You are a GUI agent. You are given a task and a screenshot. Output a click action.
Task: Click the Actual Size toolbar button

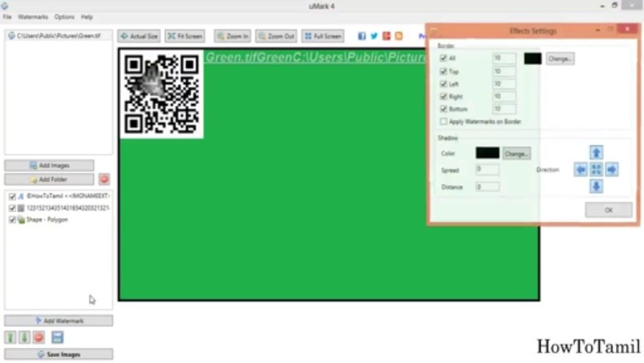pos(139,36)
